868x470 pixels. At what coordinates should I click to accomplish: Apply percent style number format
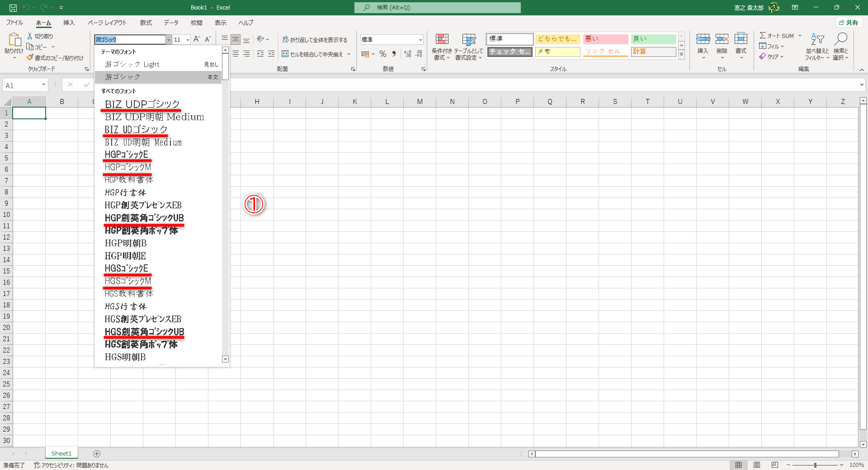[383, 54]
